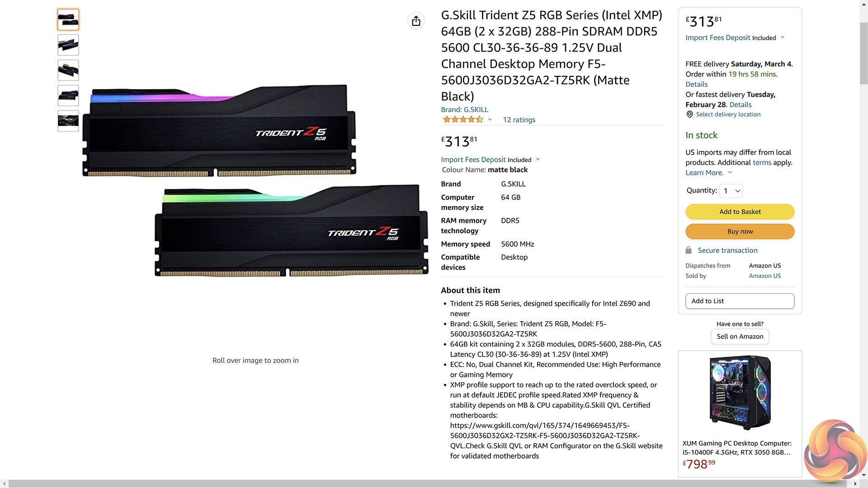Expand Import Fees Deposit in buy box
The image size is (868, 488).
pyautogui.click(x=783, y=38)
